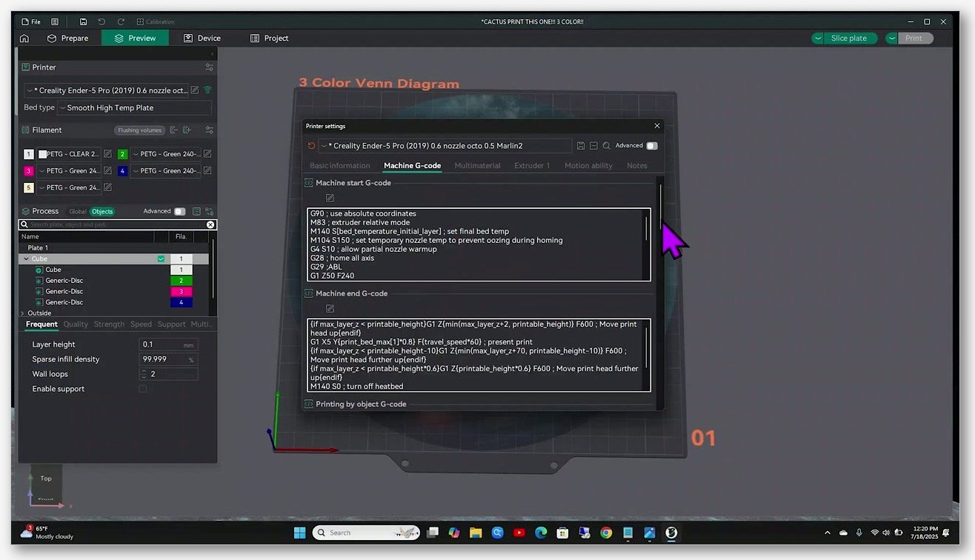Open the printer preset dropdown in left panel
The image size is (975, 560).
point(107,90)
